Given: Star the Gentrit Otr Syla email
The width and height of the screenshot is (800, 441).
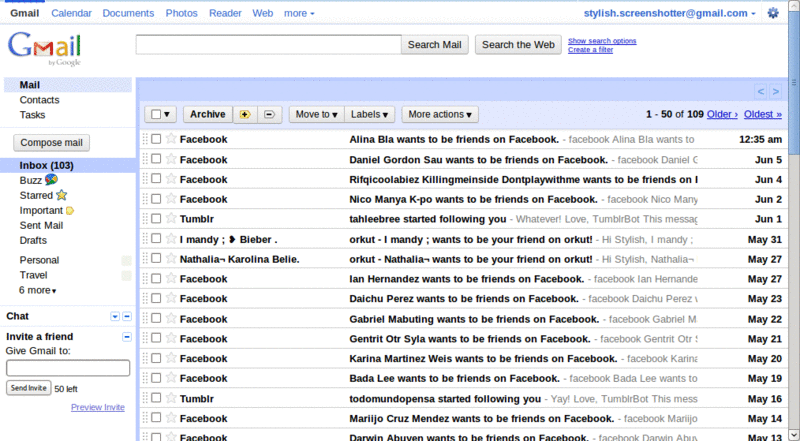Looking at the screenshot, I should (171, 338).
